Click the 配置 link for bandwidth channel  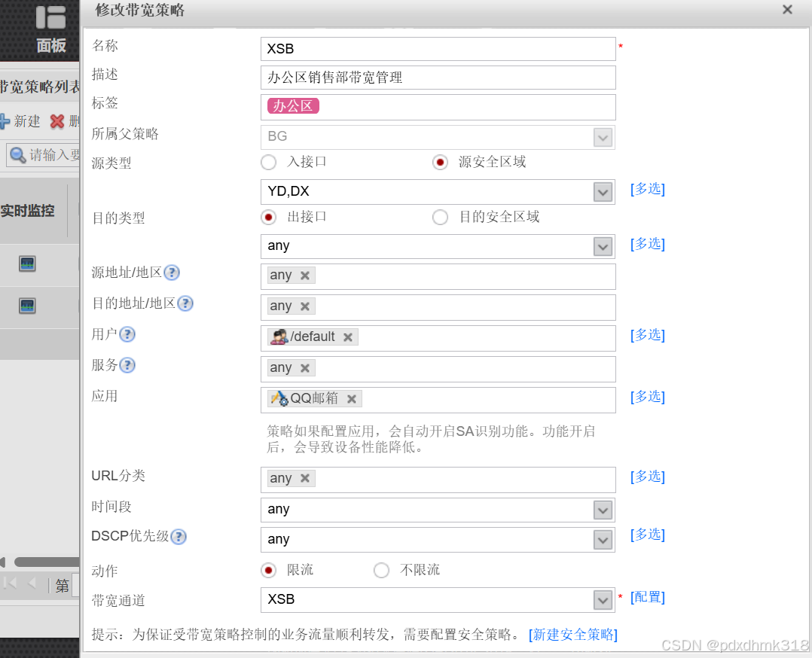[x=648, y=598]
